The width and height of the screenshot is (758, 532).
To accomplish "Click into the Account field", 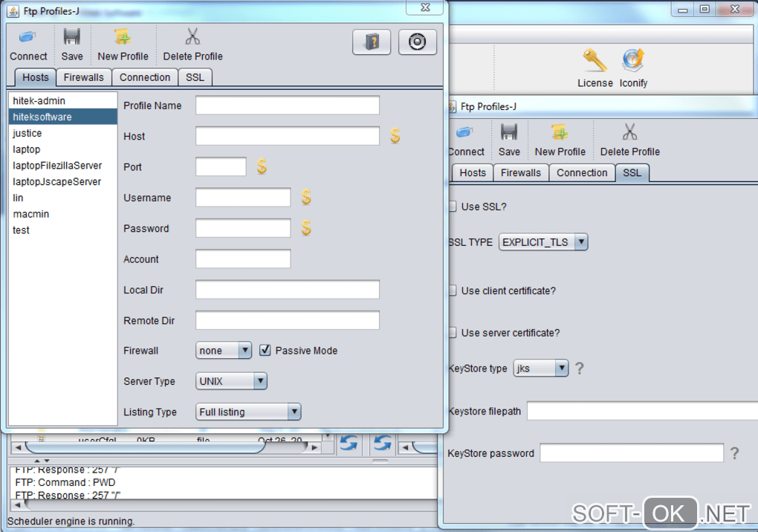I will (243, 259).
